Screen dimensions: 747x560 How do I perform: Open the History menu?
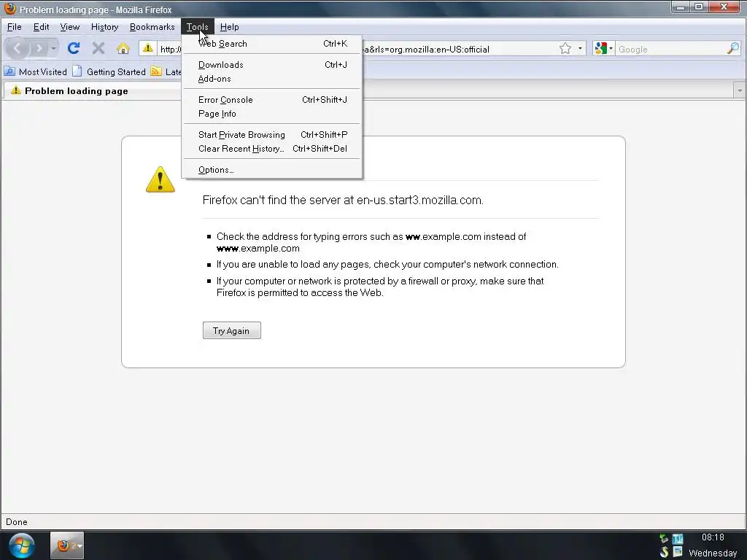tap(105, 27)
